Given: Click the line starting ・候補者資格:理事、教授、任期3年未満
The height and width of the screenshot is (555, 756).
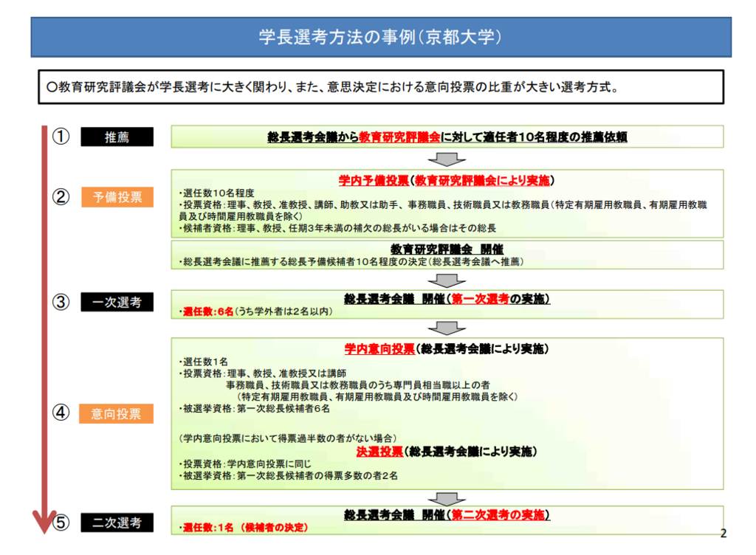Looking at the screenshot, I should [x=337, y=228].
